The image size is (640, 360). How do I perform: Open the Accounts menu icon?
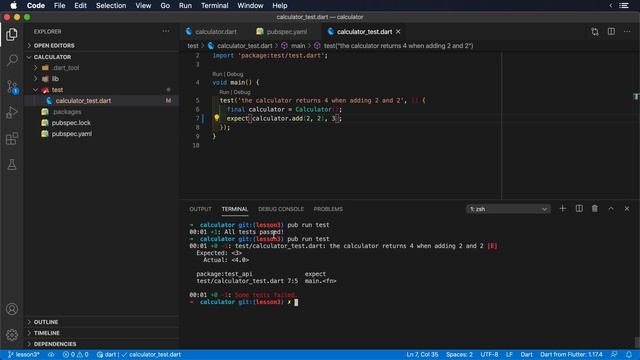coord(12,309)
